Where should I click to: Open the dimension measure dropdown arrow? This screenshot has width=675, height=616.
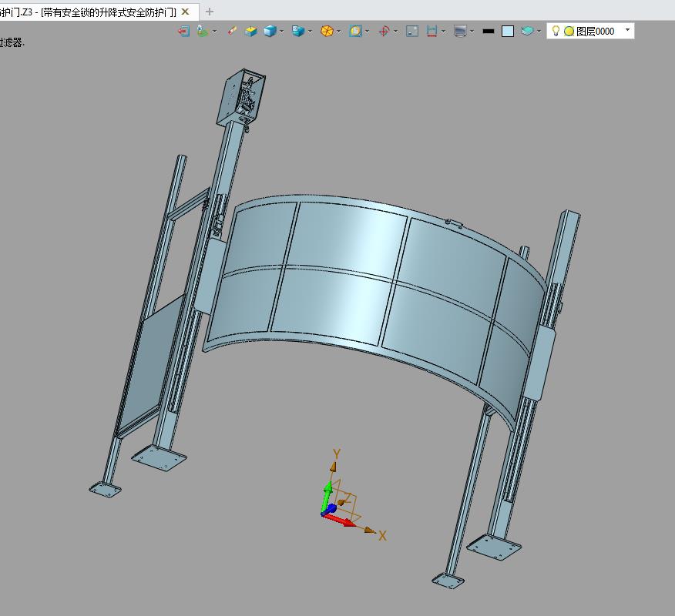[443, 32]
